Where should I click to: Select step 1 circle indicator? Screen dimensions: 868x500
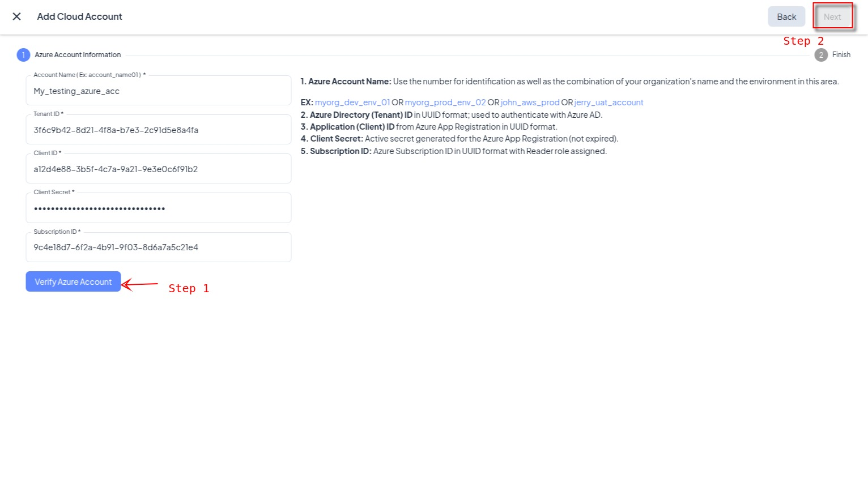(x=23, y=55)
